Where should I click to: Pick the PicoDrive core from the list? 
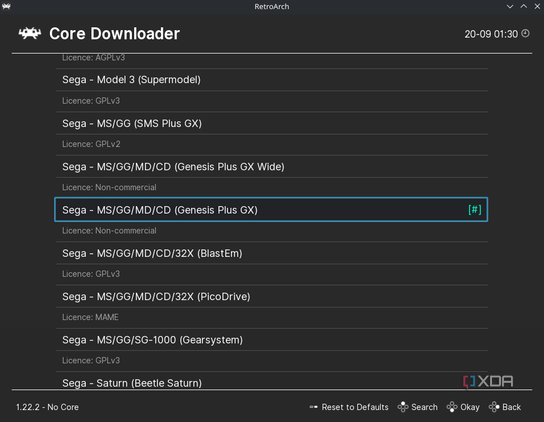[272, 297]
